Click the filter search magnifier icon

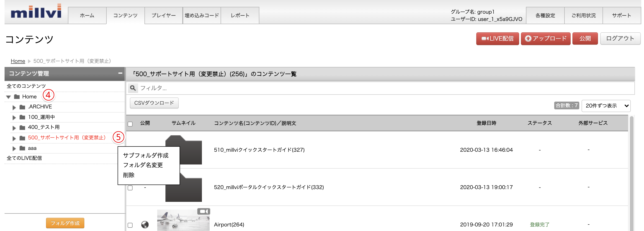(133, 88)
